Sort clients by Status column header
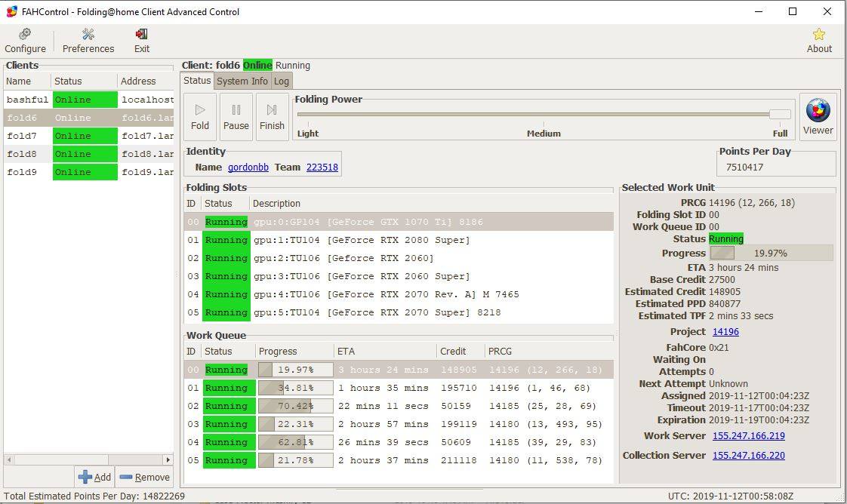Screen dimensions: 847x504 (85, 81)
